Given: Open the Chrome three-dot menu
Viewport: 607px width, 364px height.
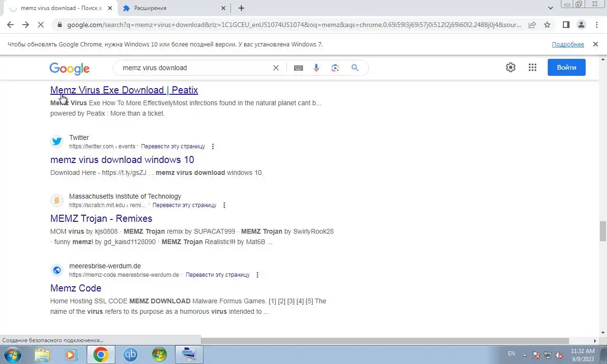Looking at the screenshot, I should 597,25.
